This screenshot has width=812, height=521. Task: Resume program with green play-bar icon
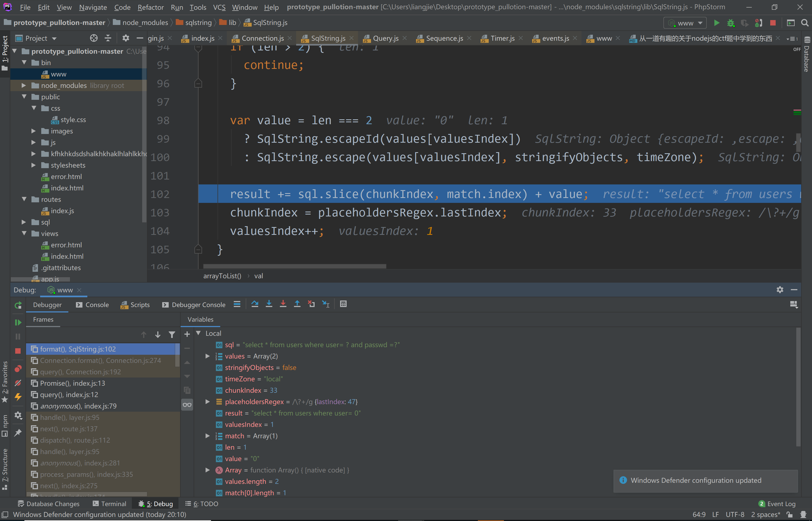pyautogui.click(x=18, y=322)
